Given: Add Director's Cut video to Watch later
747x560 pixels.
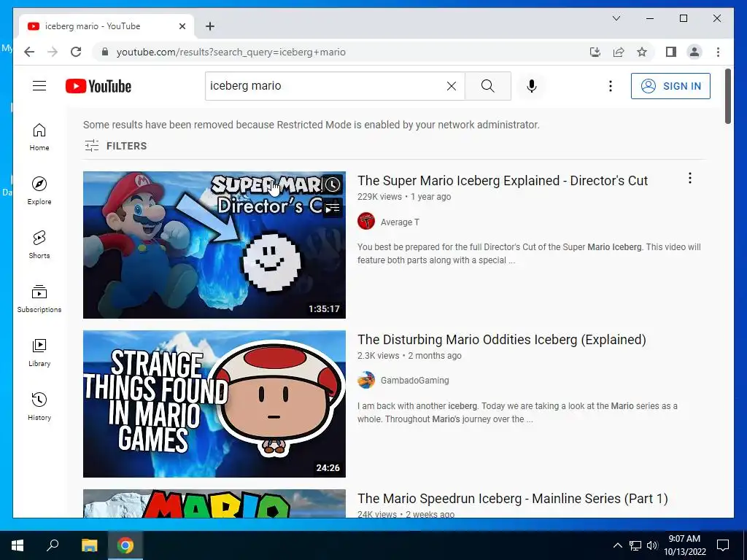Looking at the screenshot, I should 333,184.
